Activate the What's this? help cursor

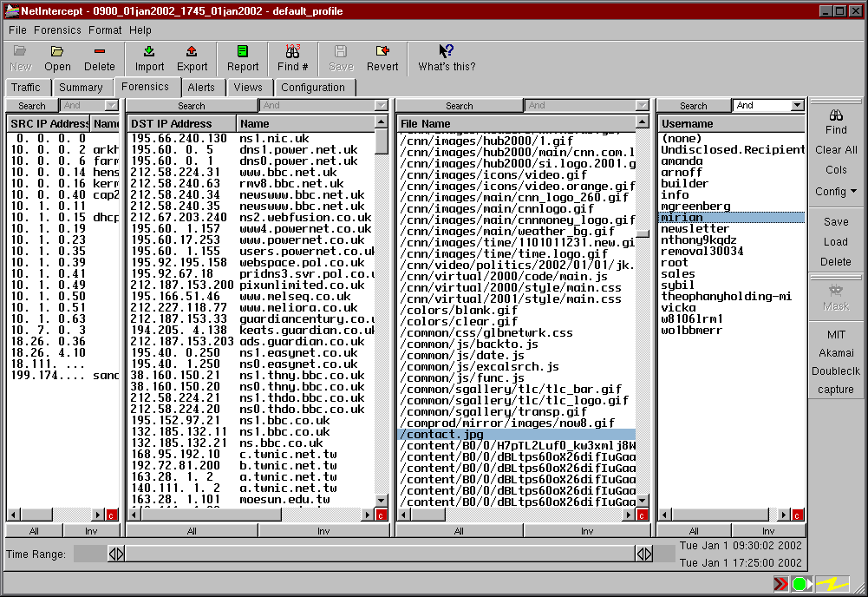446,51
